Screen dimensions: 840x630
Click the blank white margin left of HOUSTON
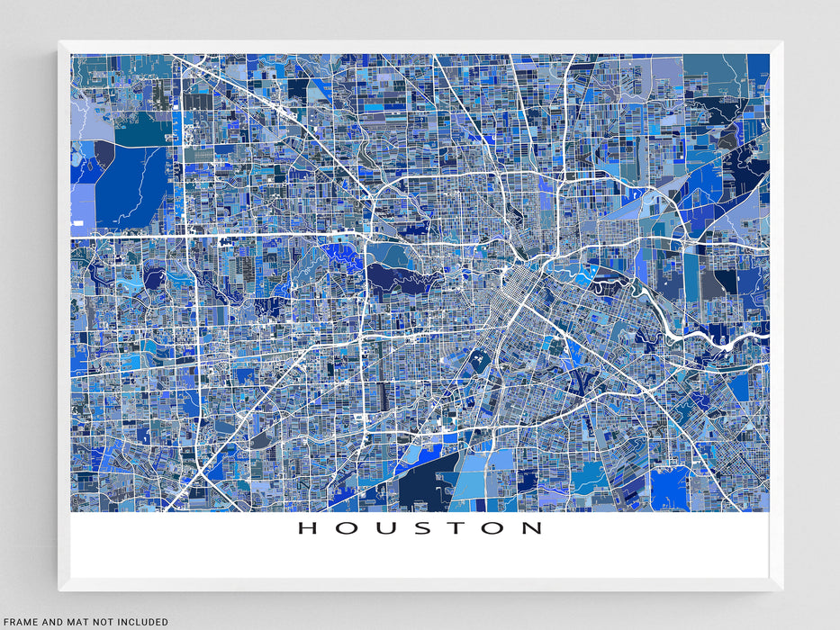pyautogui.click(x=180, y=540)
